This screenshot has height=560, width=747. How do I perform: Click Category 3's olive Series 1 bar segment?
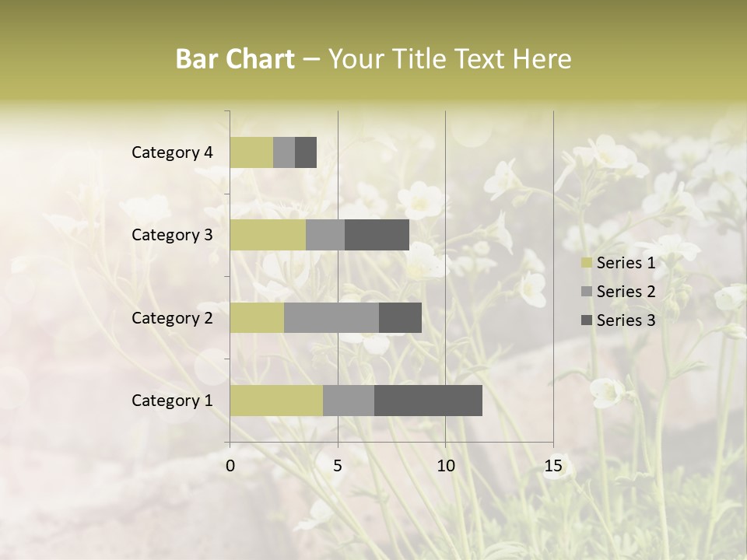(268, 235)
